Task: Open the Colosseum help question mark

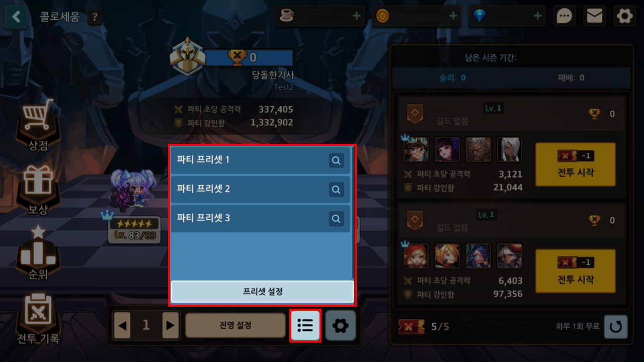Action: (x=95, y=18)
